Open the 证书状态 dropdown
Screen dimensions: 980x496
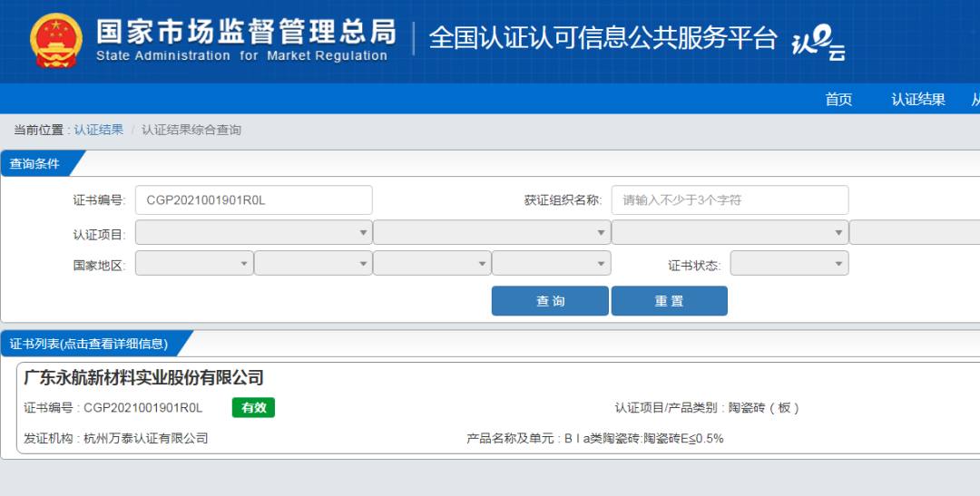pos(789,263)
